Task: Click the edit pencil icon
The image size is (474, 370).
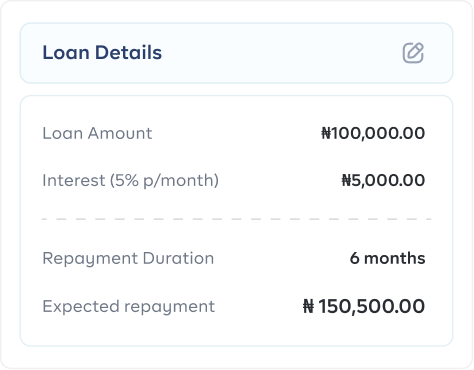Action: point(413,53)
